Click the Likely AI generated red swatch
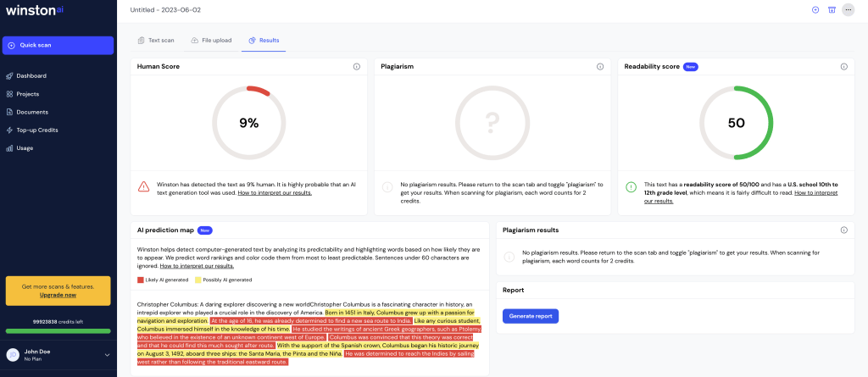The width and height of the screenshot is (868, 377). click(x=140, y=280)
